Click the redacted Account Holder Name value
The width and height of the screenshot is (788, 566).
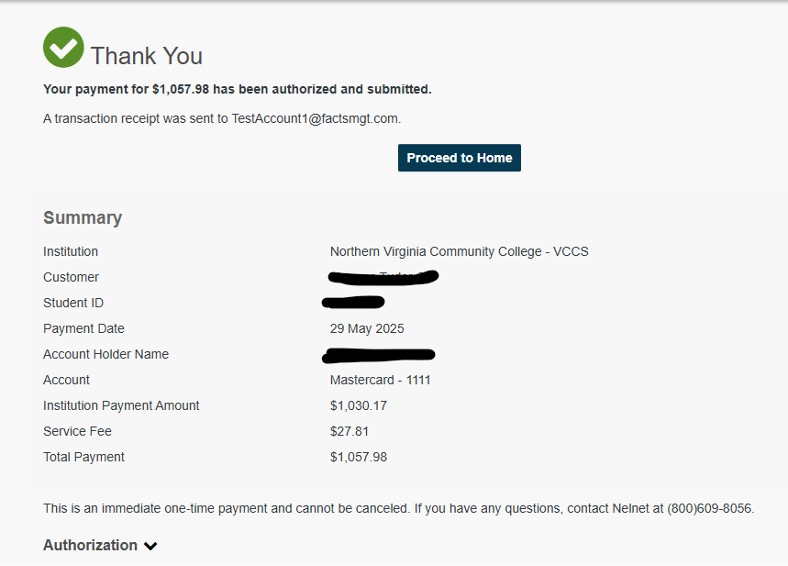click(379, 354)
